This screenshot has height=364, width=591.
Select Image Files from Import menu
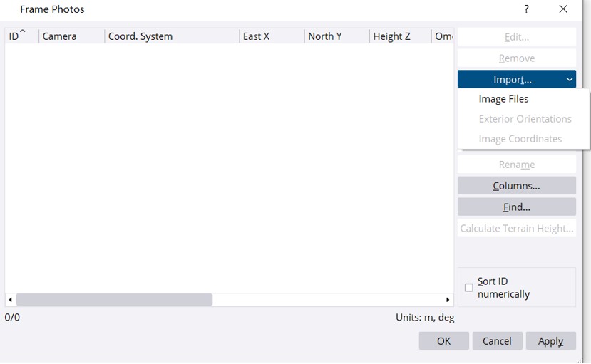(x=503, y=99)
